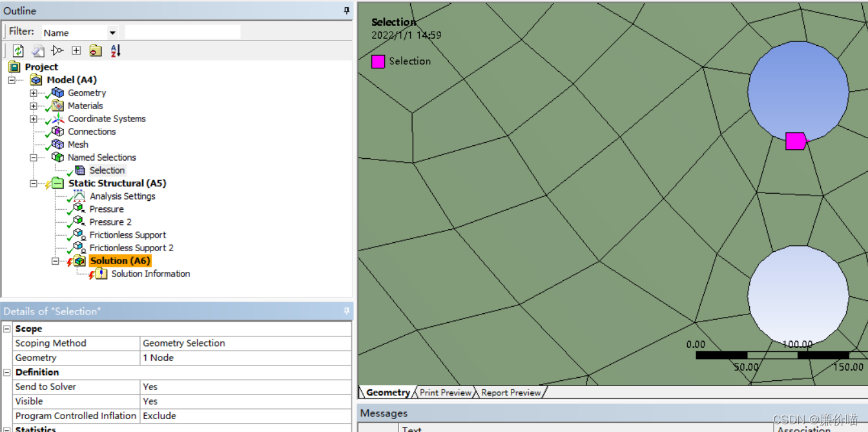This screenshot has width=868, height=432.
Task: Collapse the Model (A4) tree node
Action: coord(11,80)
